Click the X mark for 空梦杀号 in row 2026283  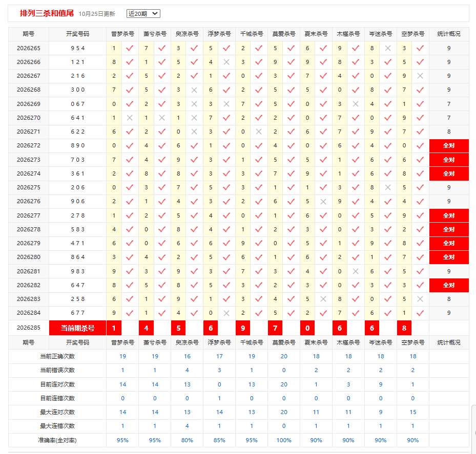(420, 299)
